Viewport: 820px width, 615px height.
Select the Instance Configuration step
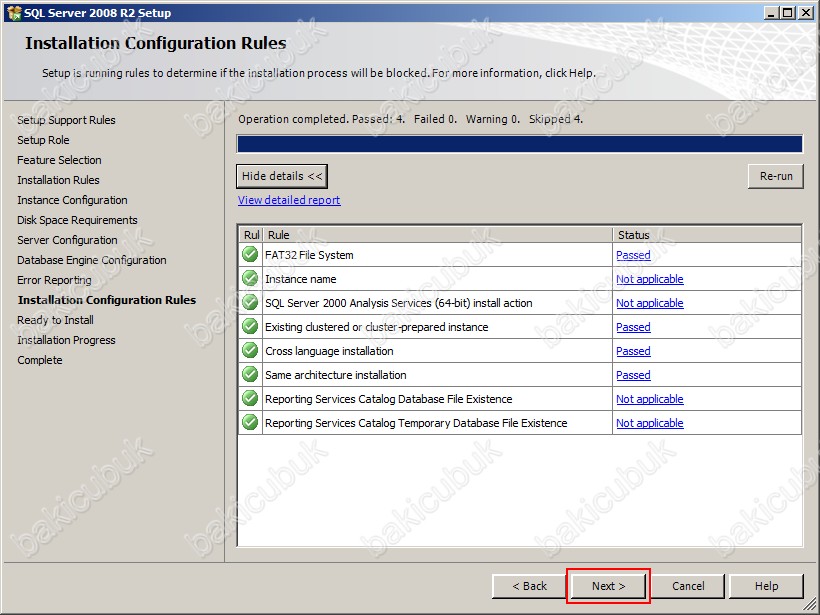[x=72, y=200]
